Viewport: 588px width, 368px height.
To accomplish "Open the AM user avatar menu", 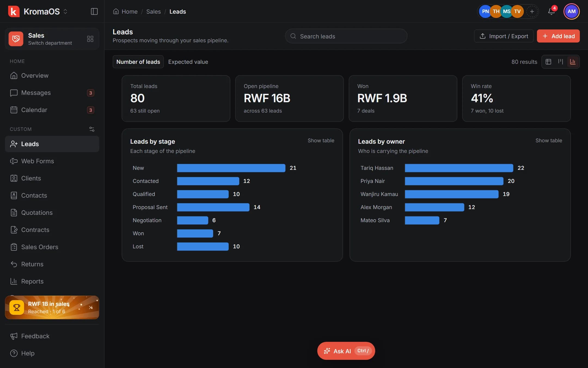I will (x=571, y=11).
